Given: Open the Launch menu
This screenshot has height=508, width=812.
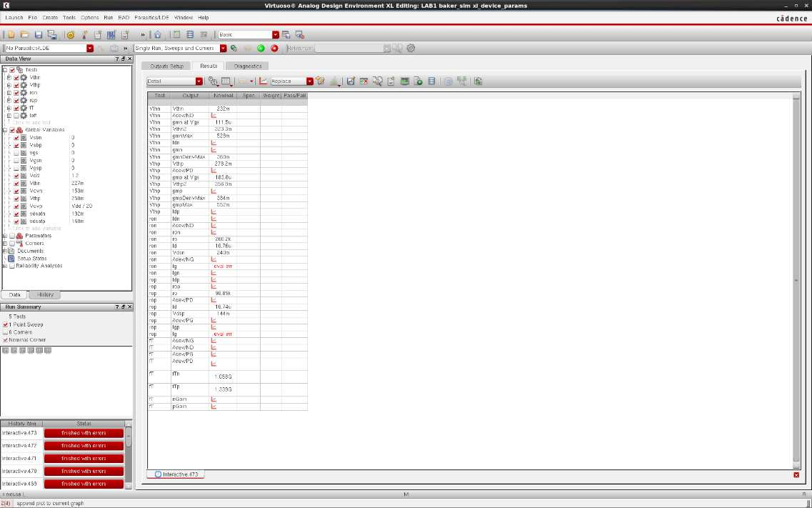Looking at the screenshot, I should coord(14,18).
